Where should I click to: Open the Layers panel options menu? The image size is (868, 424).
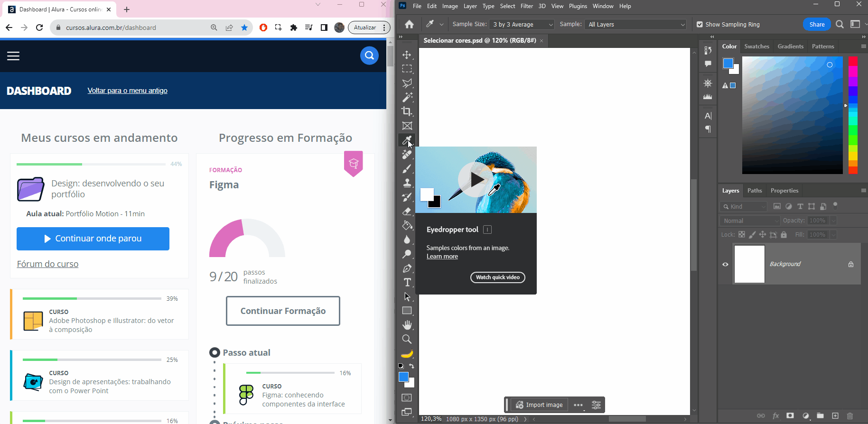coord(863,190)
